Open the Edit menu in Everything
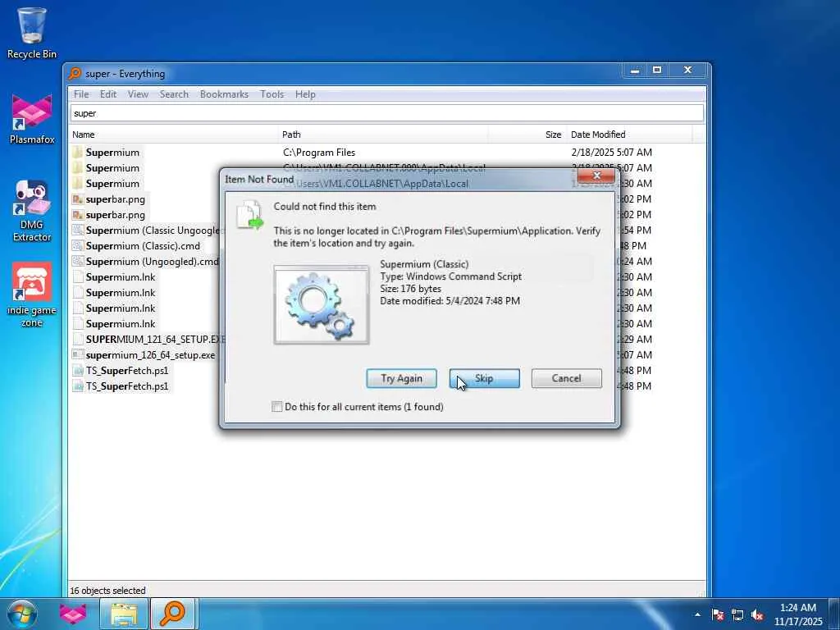 (107, 94)
